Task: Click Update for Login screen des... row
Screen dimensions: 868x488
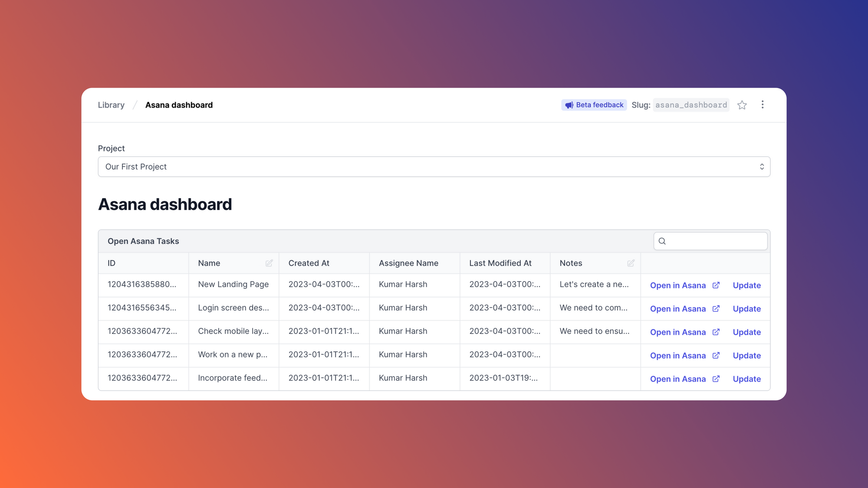Action: click(x=746, y=309)
